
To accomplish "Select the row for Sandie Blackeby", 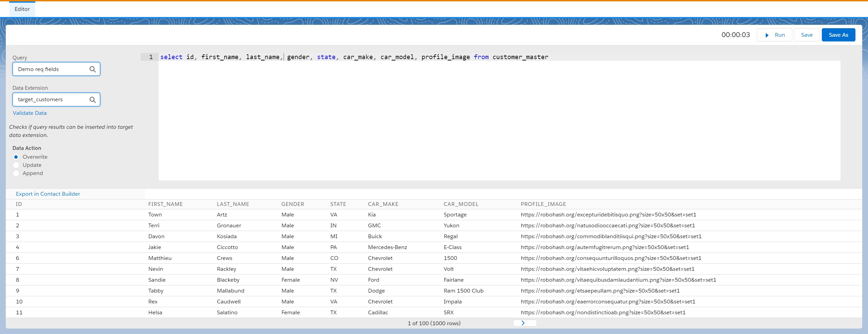I will (157, 280).
